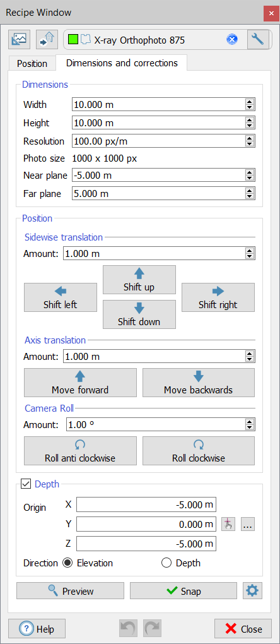Click the green color swatch
280x644 pixels.
[73, 40]
